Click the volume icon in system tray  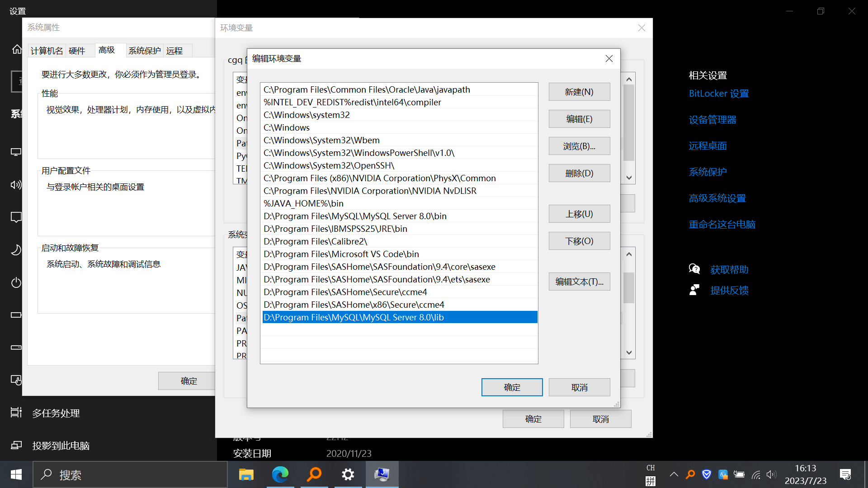pyautogui.click(x=771, y=474)
